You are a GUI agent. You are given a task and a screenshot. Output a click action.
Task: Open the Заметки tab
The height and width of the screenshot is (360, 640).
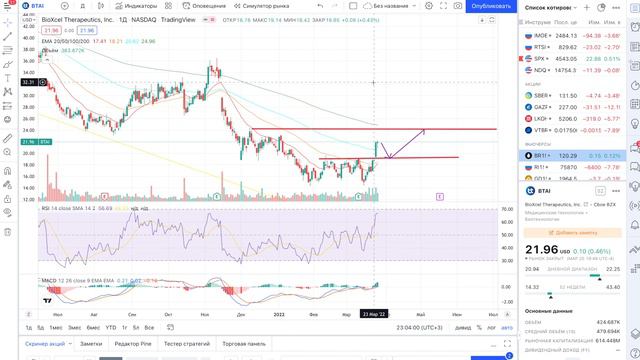91,344
